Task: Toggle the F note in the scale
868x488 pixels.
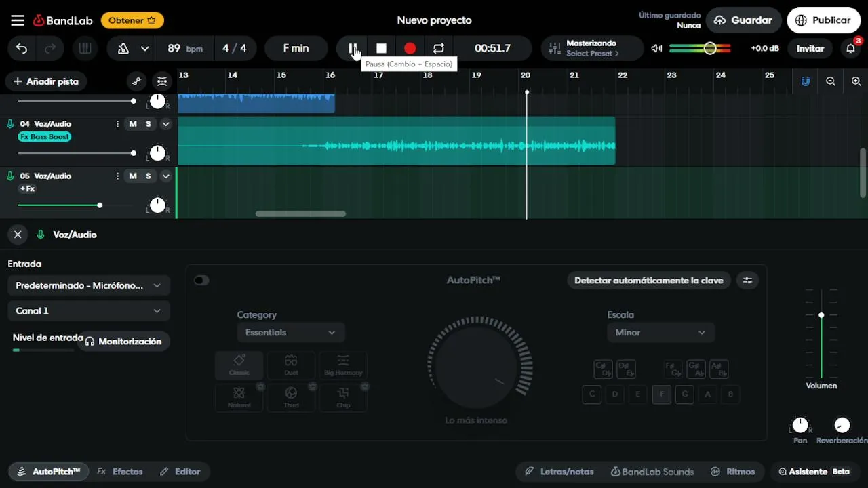Action: coord(661,394)
